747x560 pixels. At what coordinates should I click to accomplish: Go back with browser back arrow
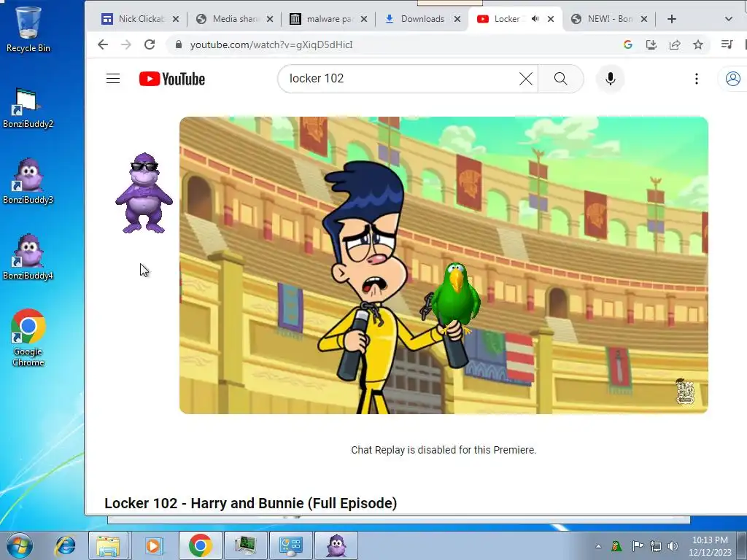(x=102, y=44)
